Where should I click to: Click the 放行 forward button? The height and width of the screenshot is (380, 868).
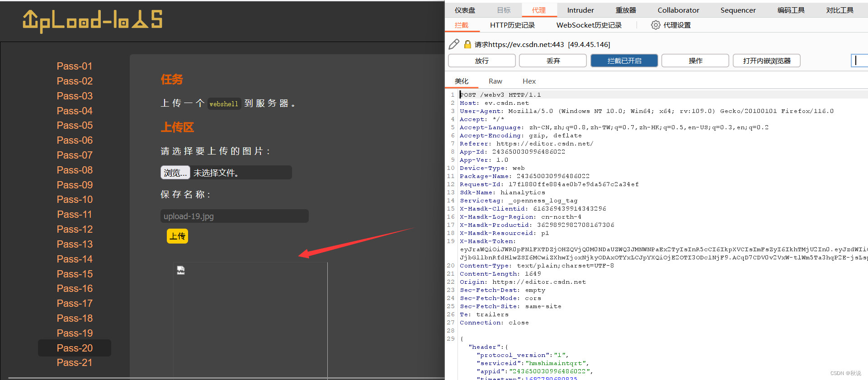coord(482,61)
